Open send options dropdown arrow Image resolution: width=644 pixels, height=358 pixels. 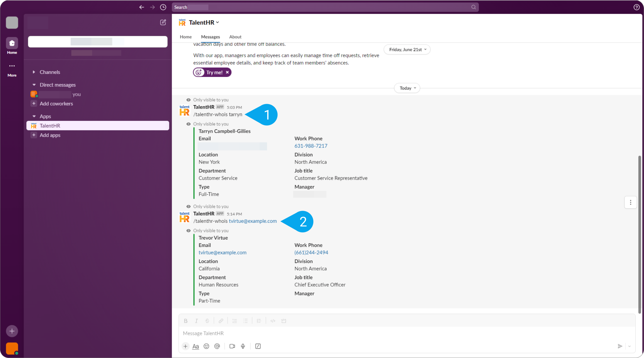click(629, 346)
